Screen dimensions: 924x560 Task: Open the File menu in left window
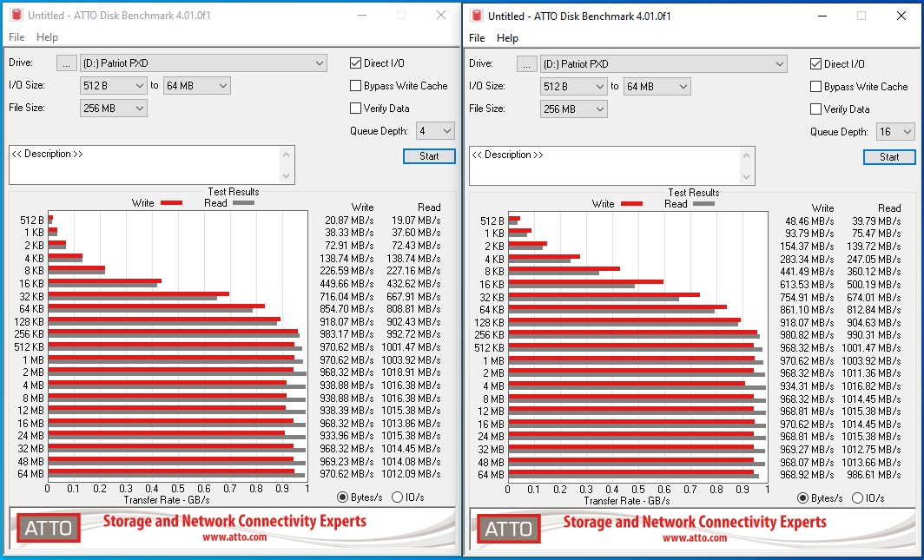[16, 37]
